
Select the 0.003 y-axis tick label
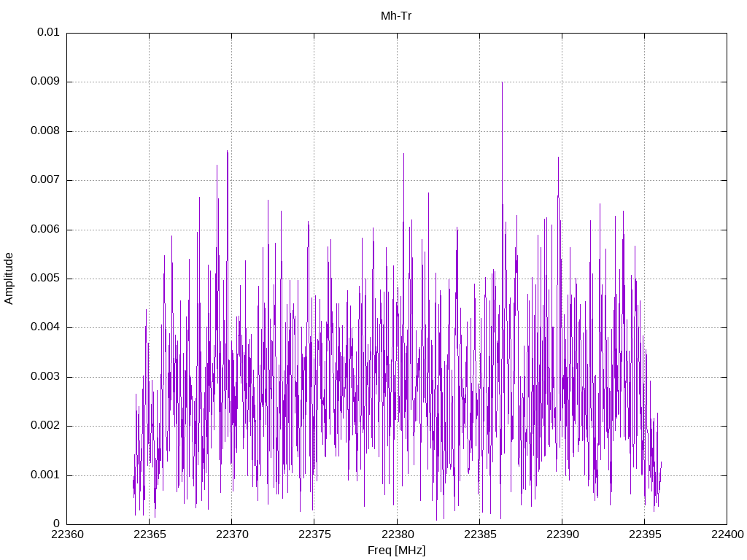click(45, 377)
